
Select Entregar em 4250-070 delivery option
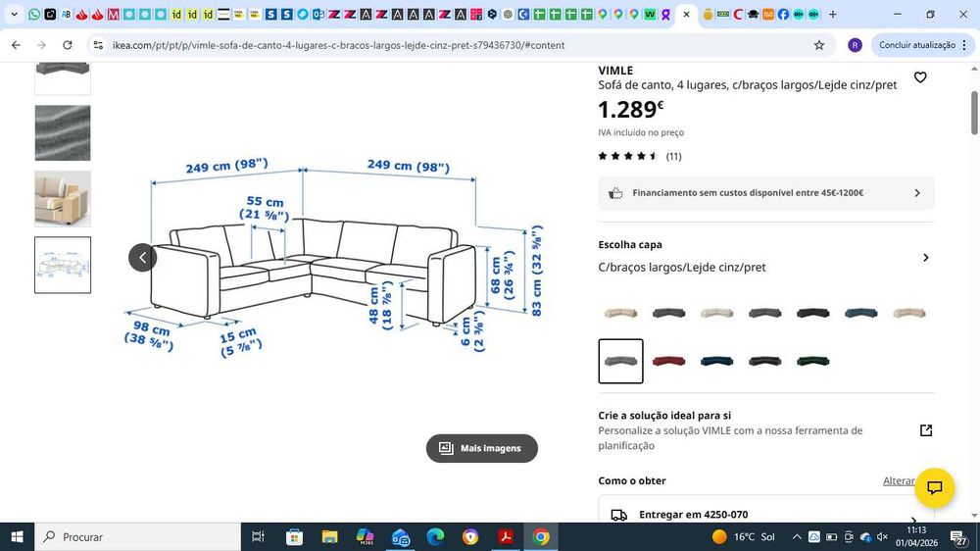[766, 515]
